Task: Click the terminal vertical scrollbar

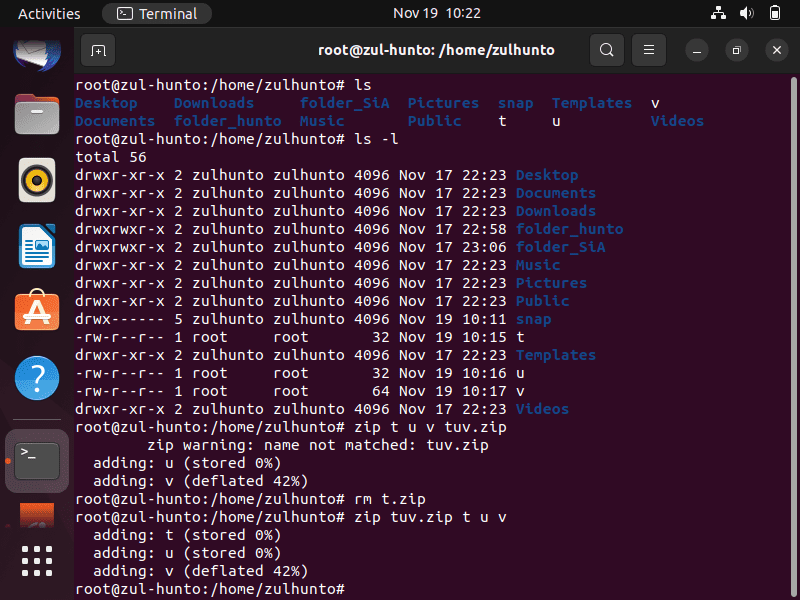Action: pos(793,337)
